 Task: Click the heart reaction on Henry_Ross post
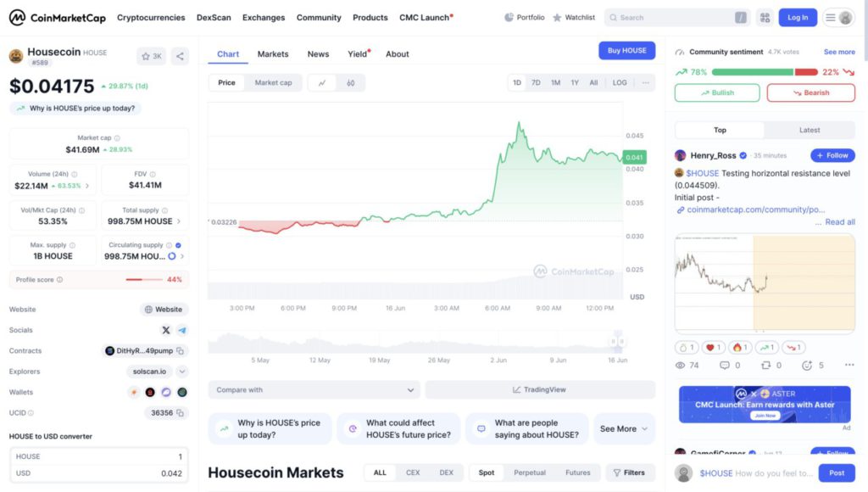[714, 348]
